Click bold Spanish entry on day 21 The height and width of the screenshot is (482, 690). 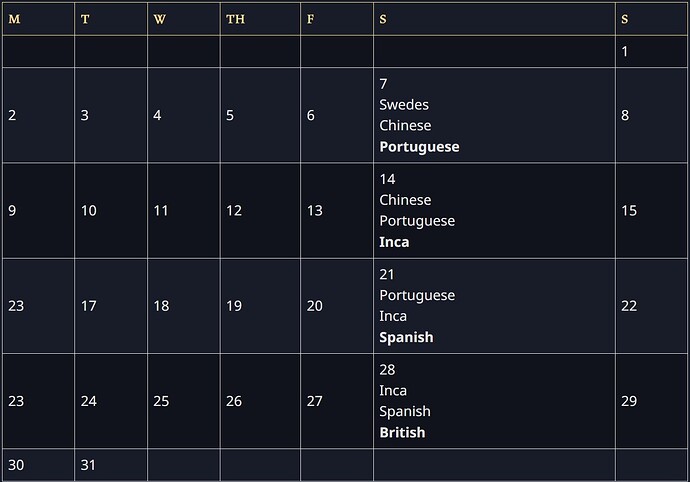click(406, 337)
